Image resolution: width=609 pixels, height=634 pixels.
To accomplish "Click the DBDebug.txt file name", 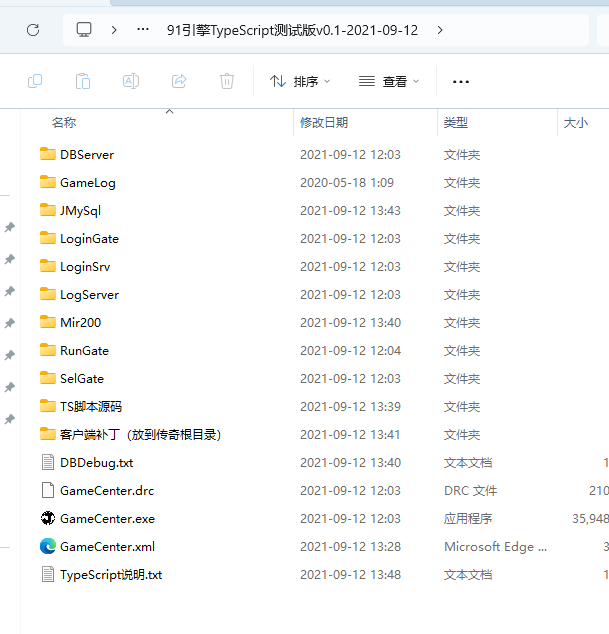I will tap(97, 463).
